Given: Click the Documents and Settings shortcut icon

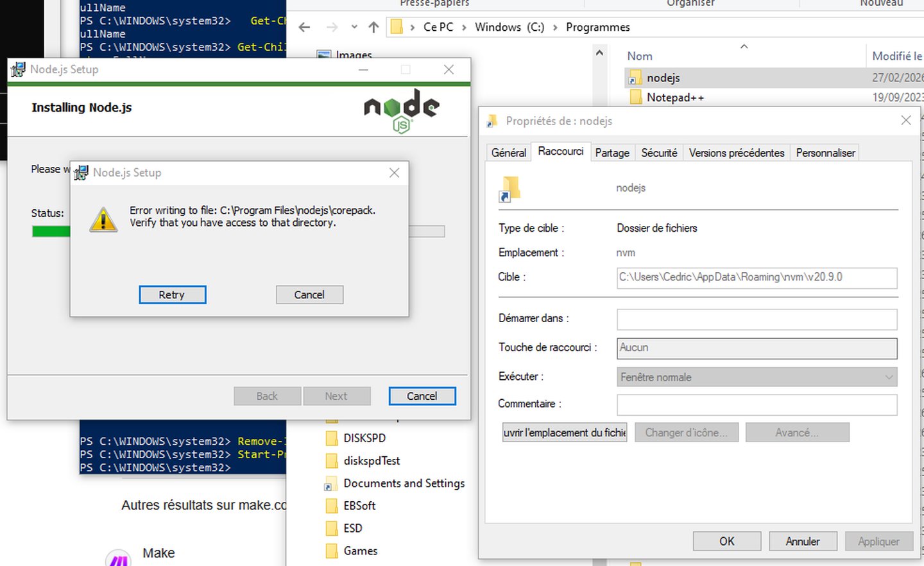Looking at the screenshot, I should coord(331,484).
